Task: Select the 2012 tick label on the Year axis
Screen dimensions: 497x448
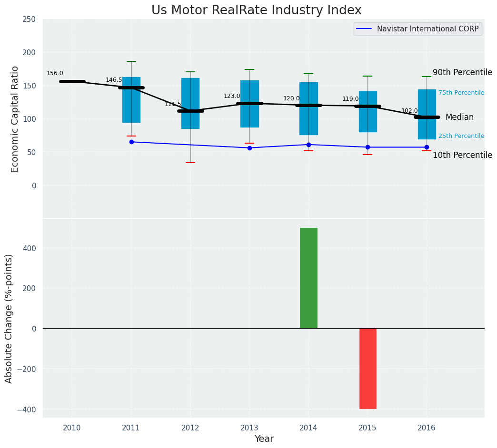Action: pos(190,428)
